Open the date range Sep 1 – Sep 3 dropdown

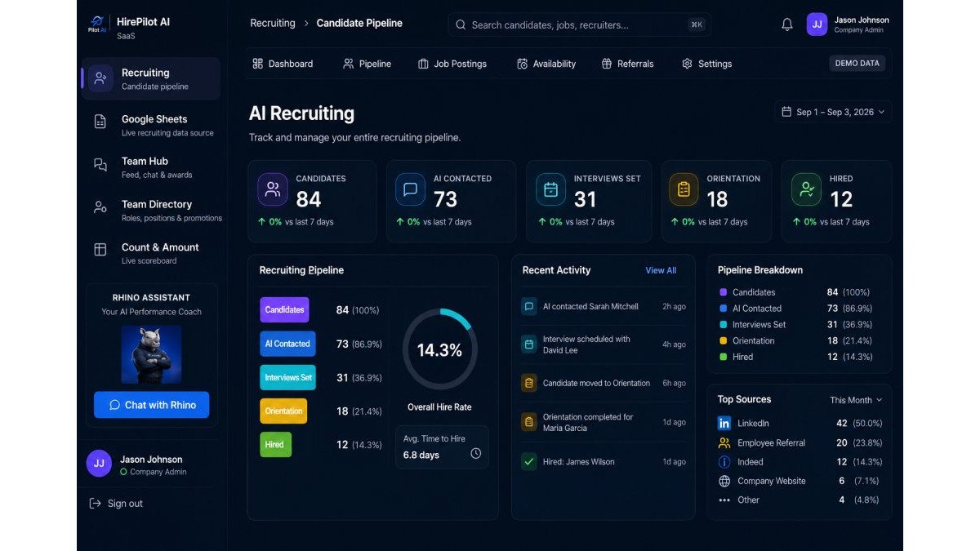[833, 112]
